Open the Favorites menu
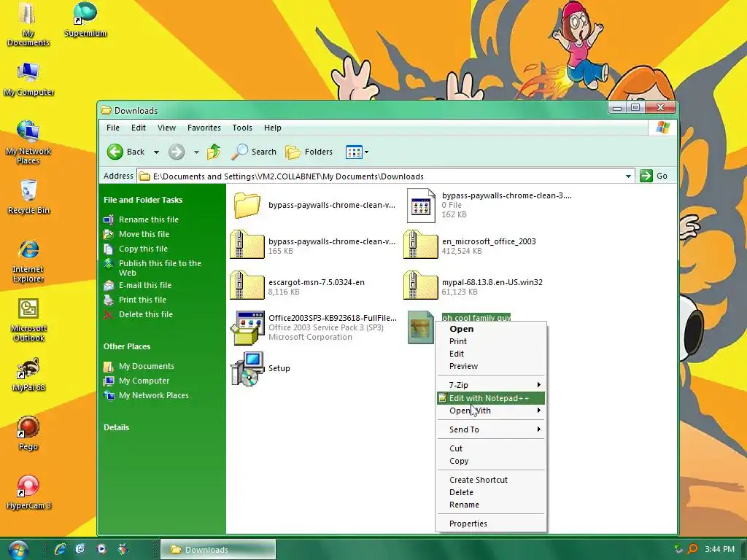This screenshot has width=747, height=560. click(x=204, y=128)
